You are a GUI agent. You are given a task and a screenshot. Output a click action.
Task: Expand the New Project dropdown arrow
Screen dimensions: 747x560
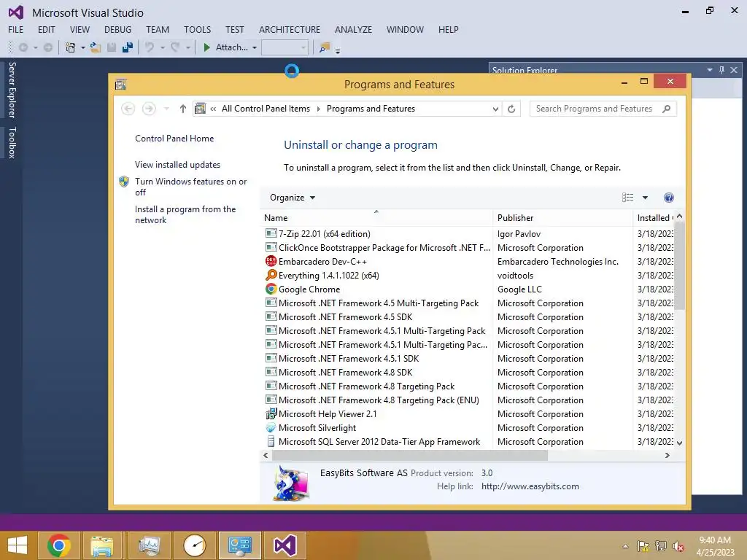[x=83, y=47]
